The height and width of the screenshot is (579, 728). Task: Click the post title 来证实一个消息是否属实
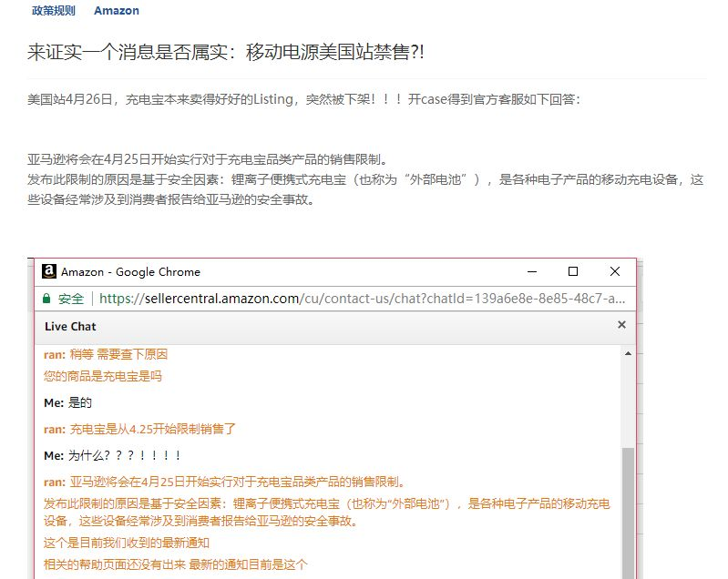tap(225, 52)
